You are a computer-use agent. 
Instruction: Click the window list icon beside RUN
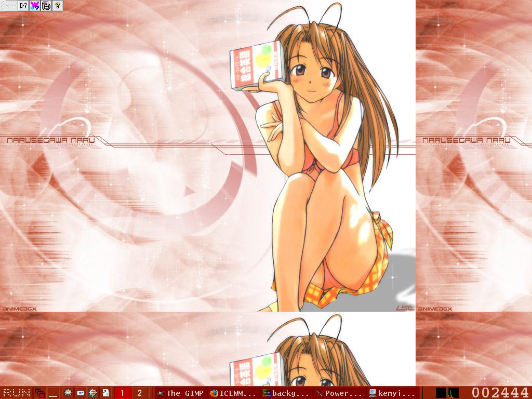click(39, 393)
